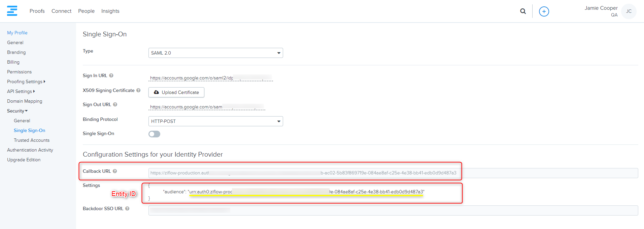
Task: Click help icon next to Sign Out URL
Action: pyautogui.click(x=115, y=105)
